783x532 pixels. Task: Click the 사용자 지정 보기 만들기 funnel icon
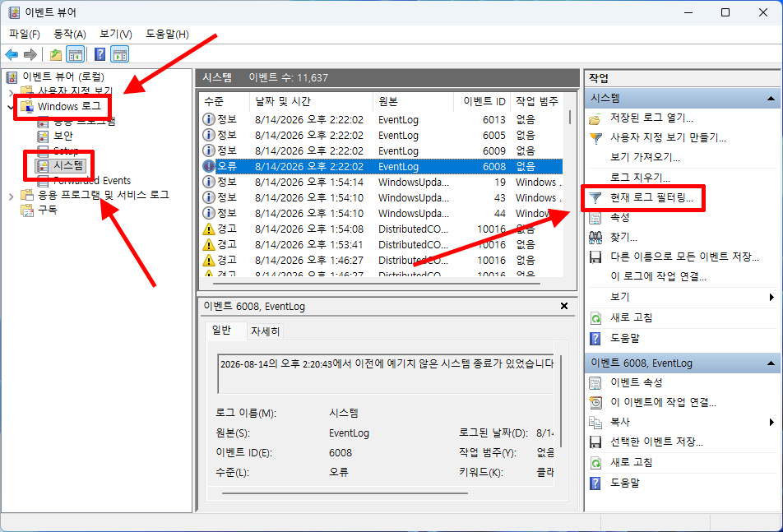(x=595, y=138)
